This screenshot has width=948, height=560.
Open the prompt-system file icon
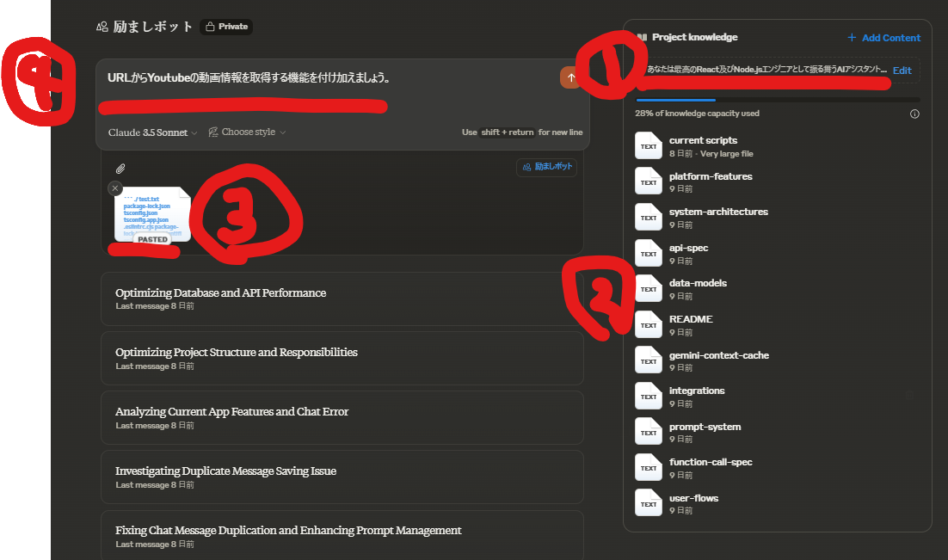click(x=648, y=432)
